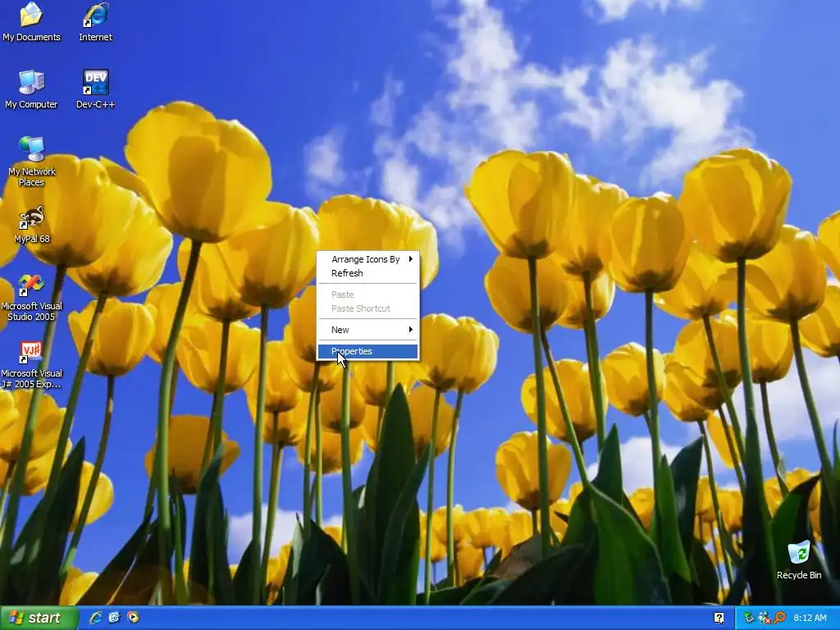The image size is (840, 630).
Task: Click the greyed-out Paste Shortcut entry
Action: pos(367,308)
